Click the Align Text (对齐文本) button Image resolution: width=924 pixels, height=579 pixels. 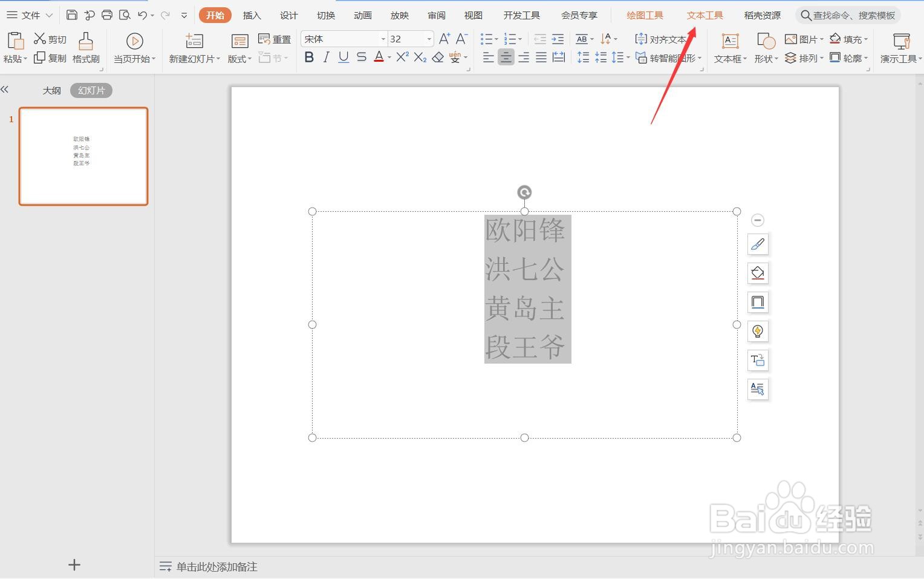661,39
